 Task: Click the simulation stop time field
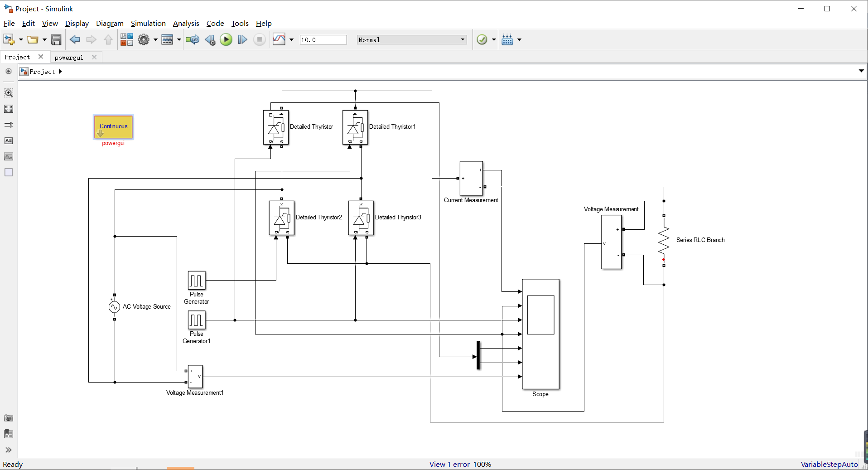point(323,40)
